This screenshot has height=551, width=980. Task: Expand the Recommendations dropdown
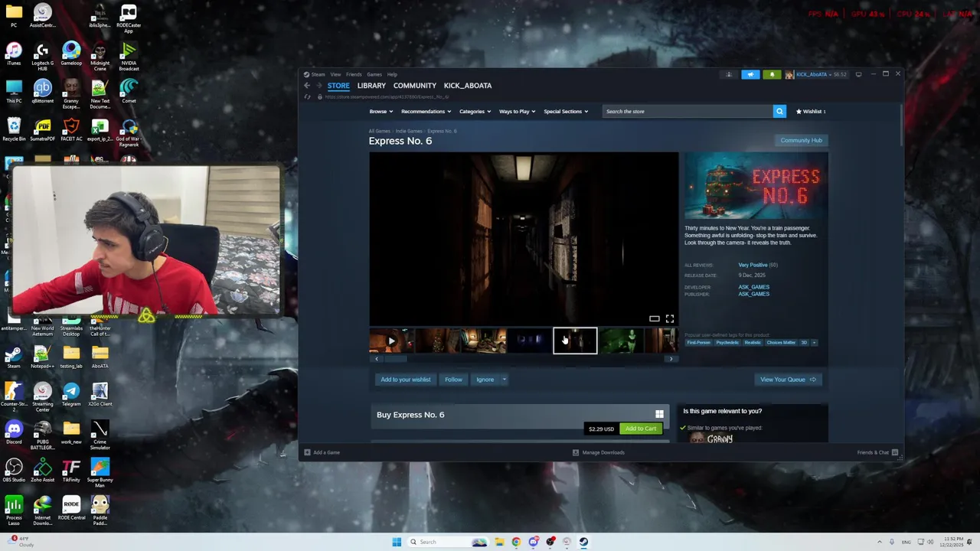click(x=426, y=112)
